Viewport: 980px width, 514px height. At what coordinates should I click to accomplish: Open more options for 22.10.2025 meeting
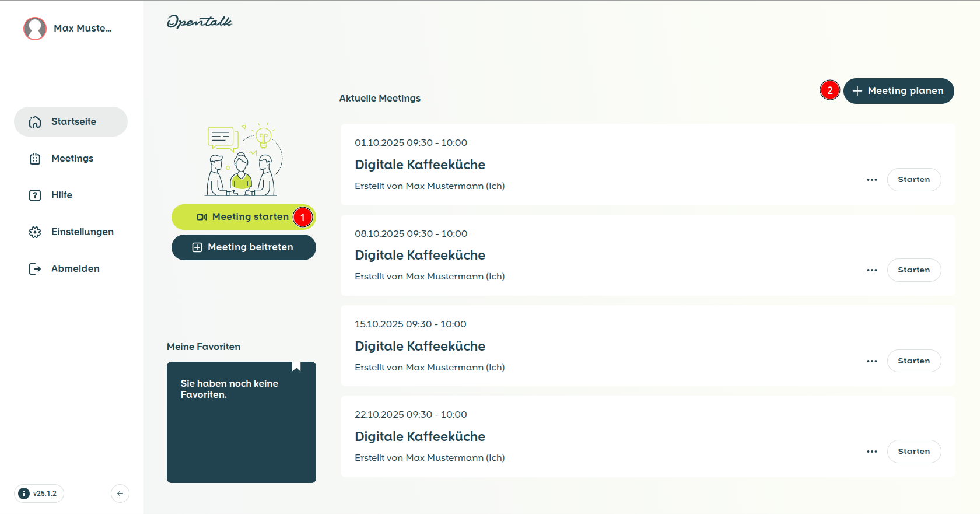(872, 452)
